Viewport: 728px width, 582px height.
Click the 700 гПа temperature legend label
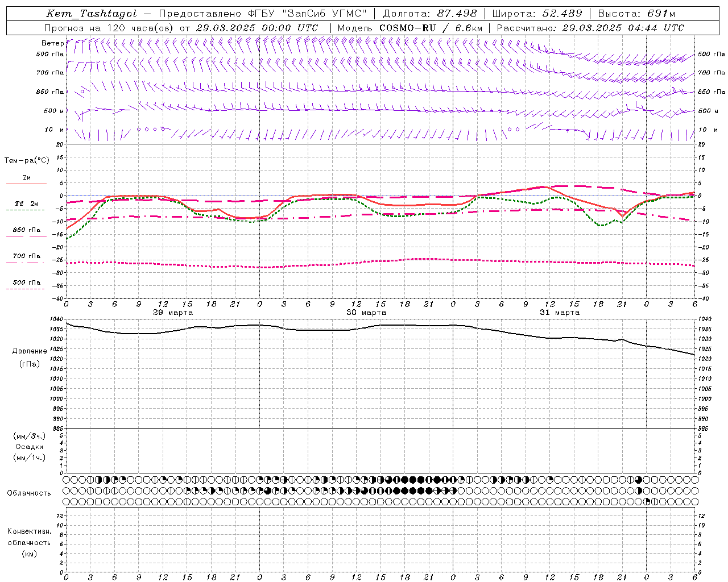click(x=27, y=256)
